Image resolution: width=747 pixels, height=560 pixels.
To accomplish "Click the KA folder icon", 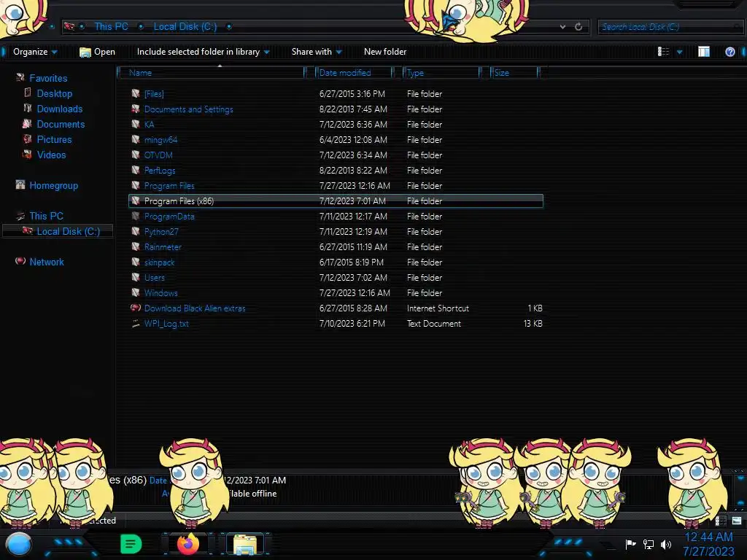I will pos(136,124).
